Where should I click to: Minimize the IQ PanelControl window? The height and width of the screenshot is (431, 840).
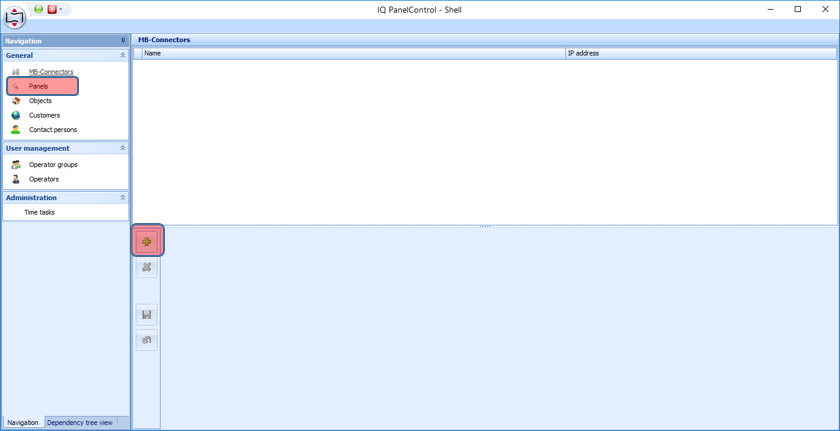coord(770,9)
